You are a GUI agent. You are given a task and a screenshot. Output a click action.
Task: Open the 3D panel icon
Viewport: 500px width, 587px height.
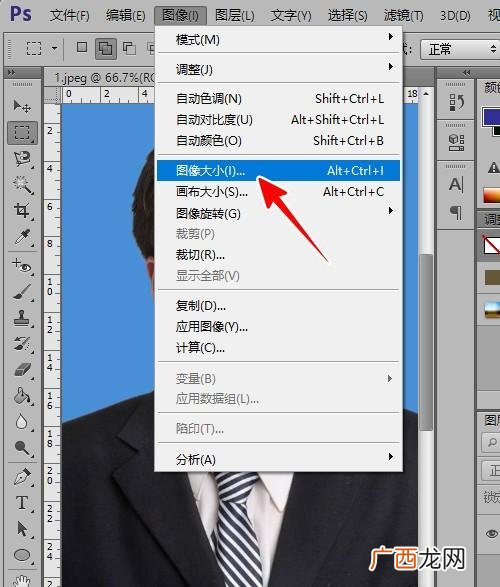point(456,143)
